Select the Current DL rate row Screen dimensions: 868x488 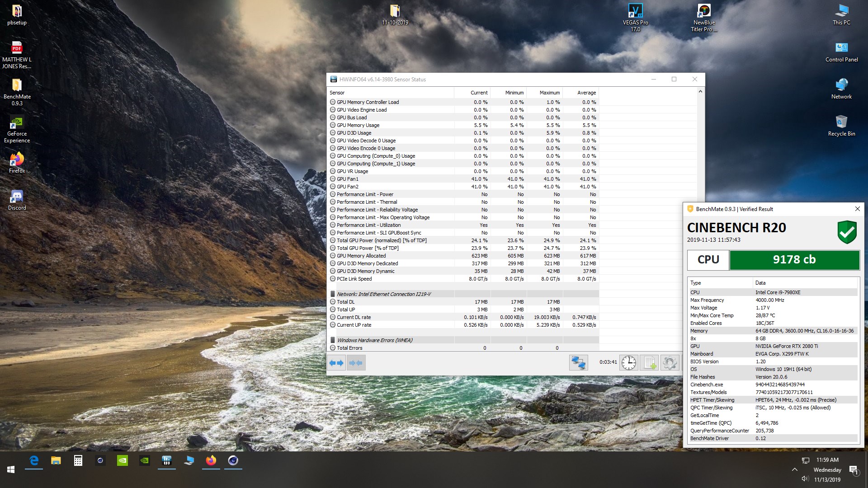click(x=463, y=317)
